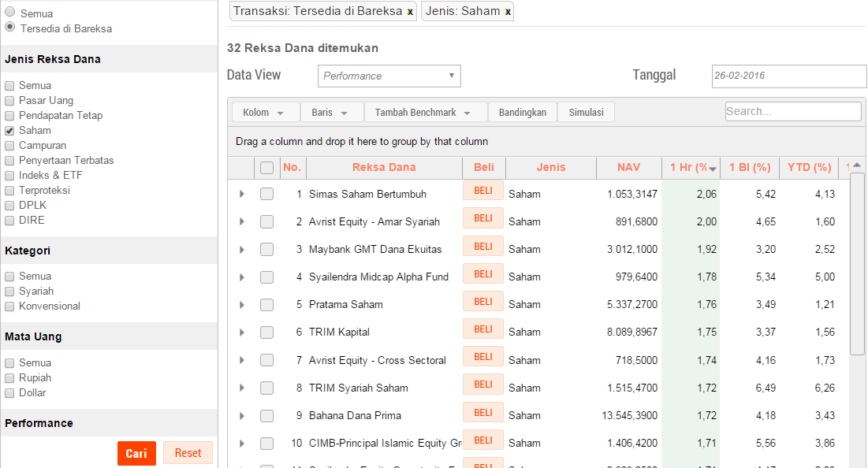
Task: Sort by the NAV column header
Action: 629,168
